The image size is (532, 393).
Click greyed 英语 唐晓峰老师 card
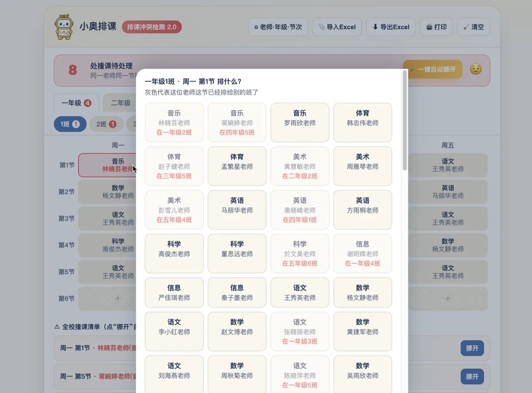coord(300,210)
